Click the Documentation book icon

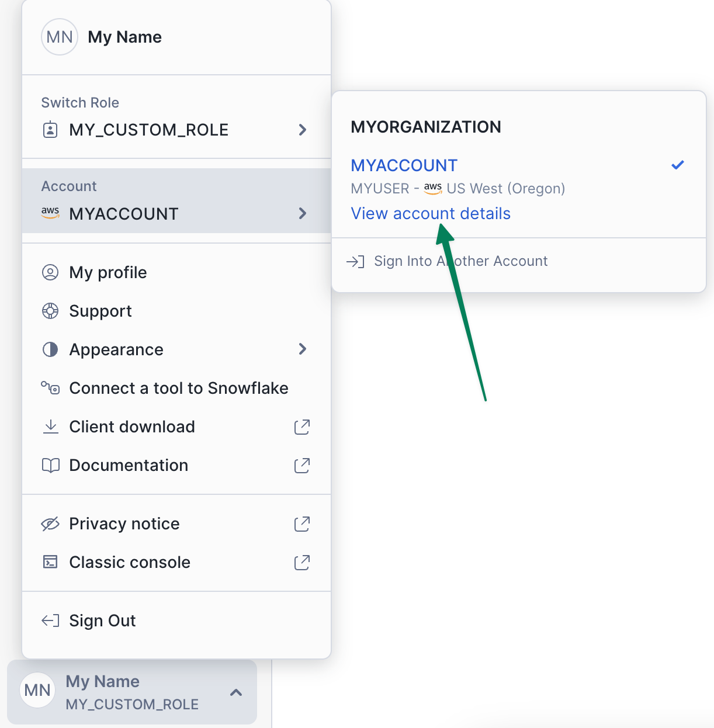(x=51, y=465)
